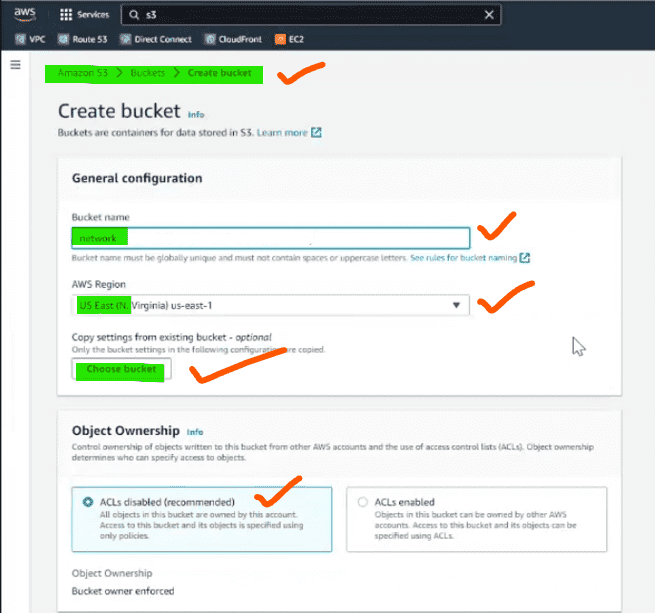This screenshot has height=613, width=655.
Task: Open the Learn more link
Action: [289, 132]
